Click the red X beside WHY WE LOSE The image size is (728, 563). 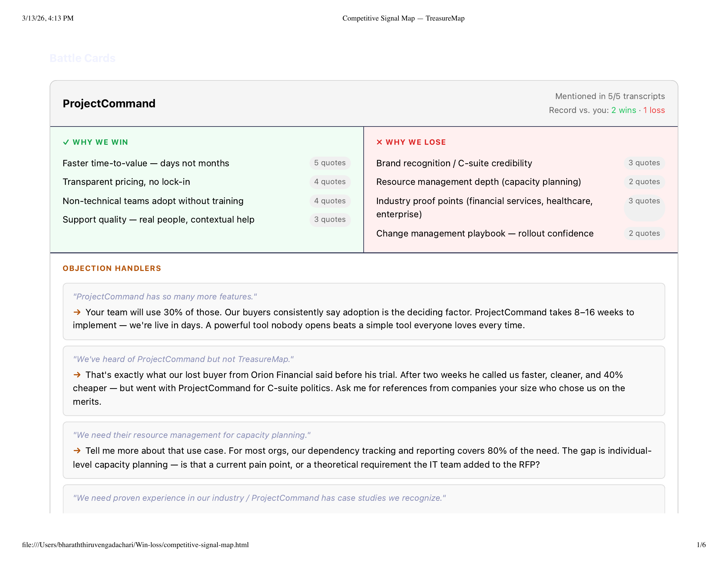(x=379, y=142)
